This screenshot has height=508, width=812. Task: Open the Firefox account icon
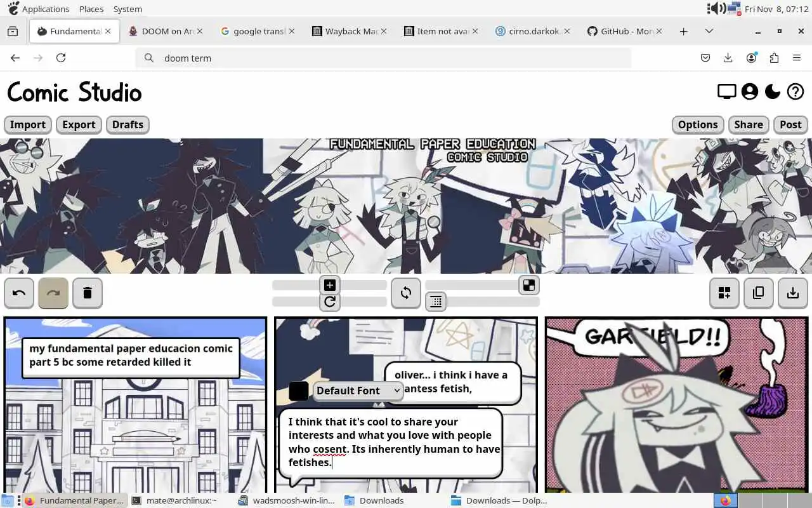pos(751,58)
